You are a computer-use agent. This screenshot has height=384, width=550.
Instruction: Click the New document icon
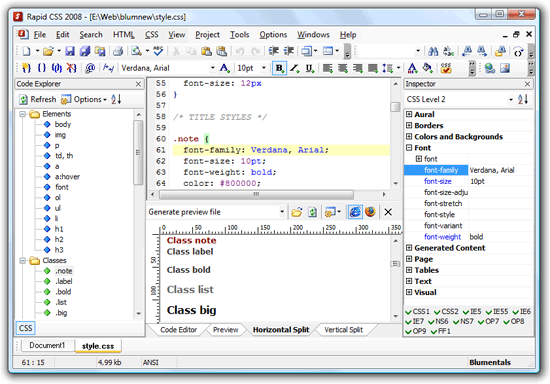pos(27,51)
